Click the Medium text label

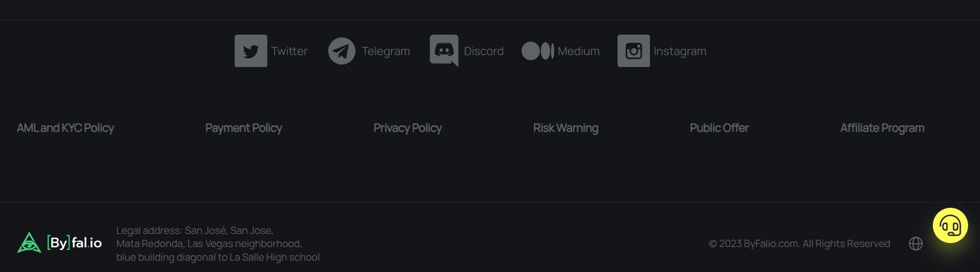(x=578, y=51)
